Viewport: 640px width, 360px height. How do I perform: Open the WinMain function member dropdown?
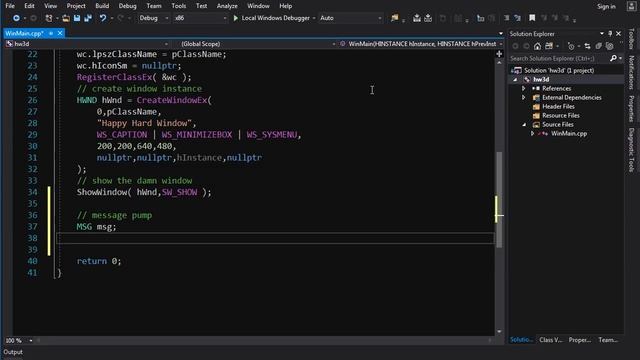[x=421, y=44]
